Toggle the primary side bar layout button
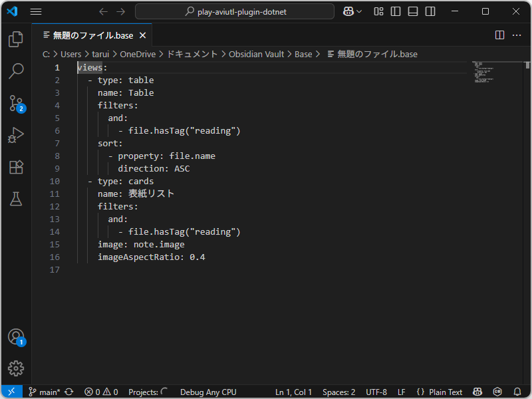The width and height of the screenshot is (532, 399). click(x=396, y=11)
